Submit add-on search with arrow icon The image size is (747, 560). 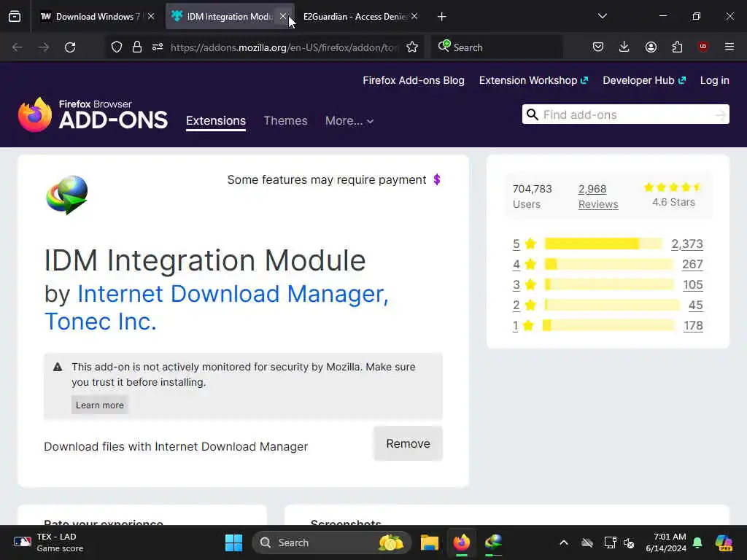pyautogui.click(x=720, y=114)
